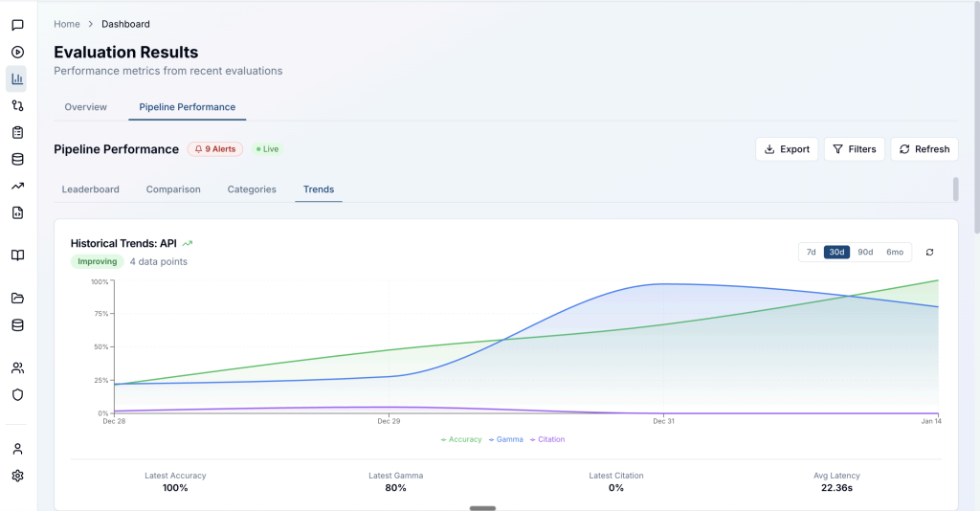
Task: Select the 6mo time range
Action: pos(895,253)
